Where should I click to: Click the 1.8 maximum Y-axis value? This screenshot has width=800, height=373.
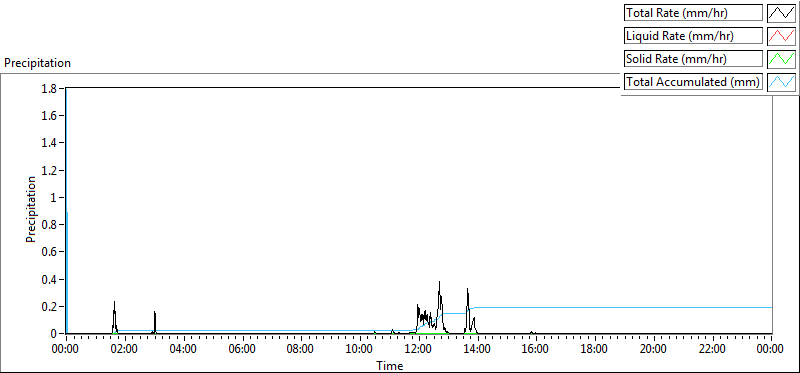click(x=53, y=88)
